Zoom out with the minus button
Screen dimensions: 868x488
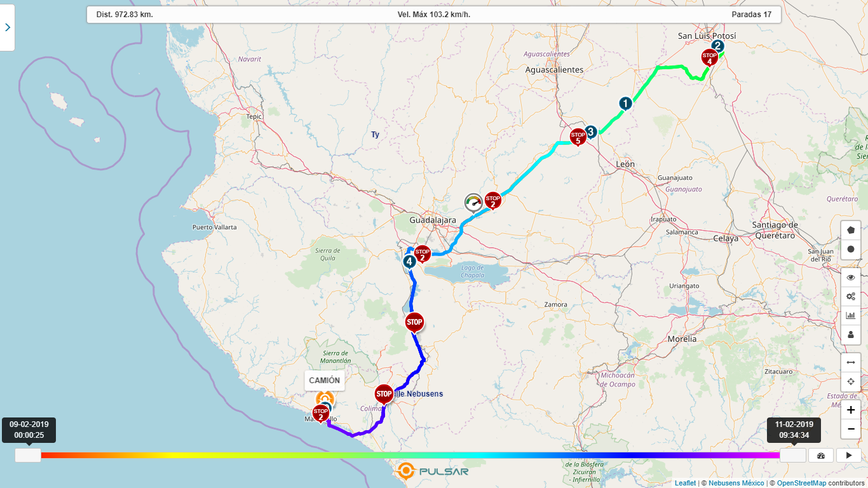pos(851,429)
